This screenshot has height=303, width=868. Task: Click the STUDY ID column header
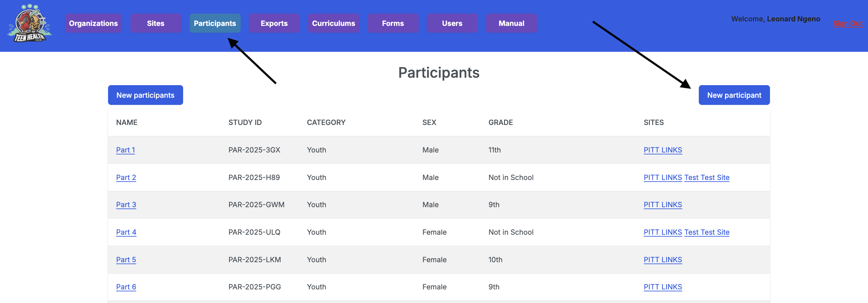[x=245, y=122]
